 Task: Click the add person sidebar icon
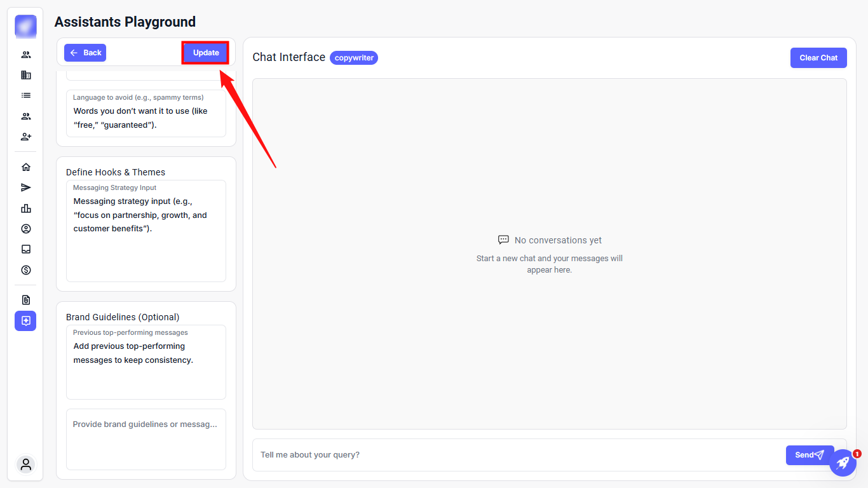26,137
